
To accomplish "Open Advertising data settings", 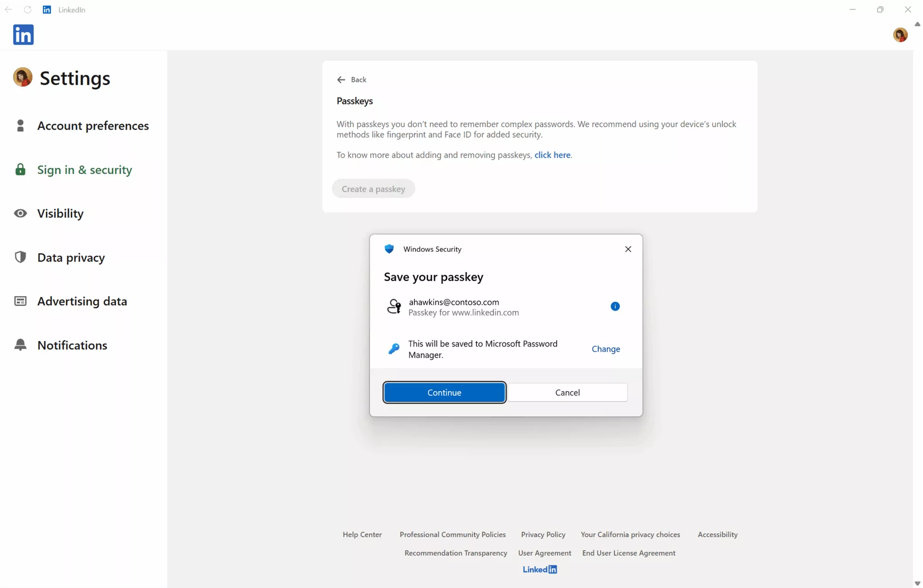I will click(x=82, y=301).
